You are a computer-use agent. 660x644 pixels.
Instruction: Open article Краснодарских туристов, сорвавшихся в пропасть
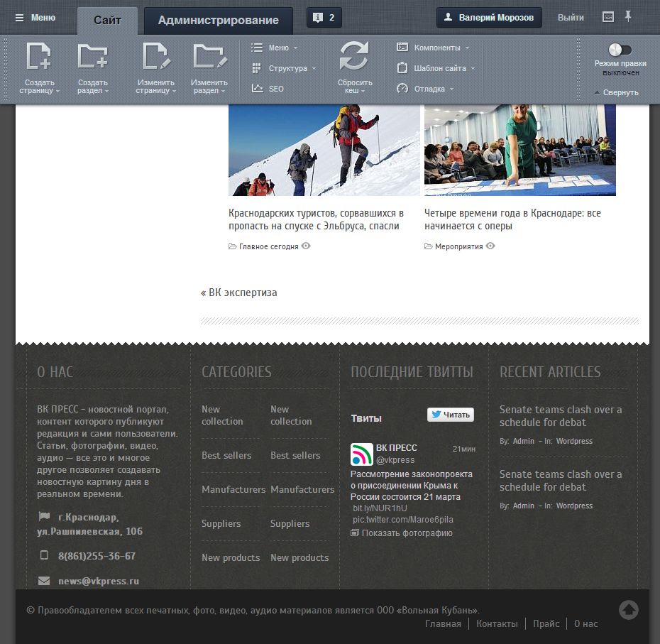(316, 219)
